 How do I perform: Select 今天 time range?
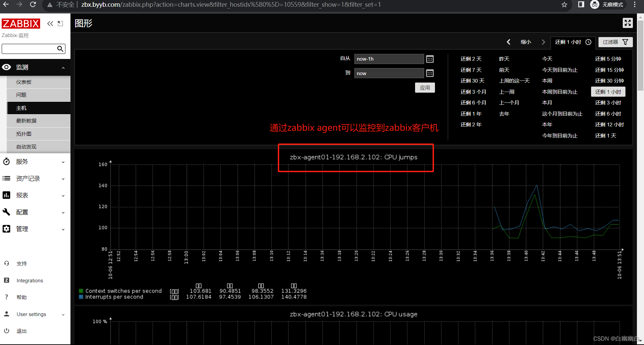pos(547,59)
